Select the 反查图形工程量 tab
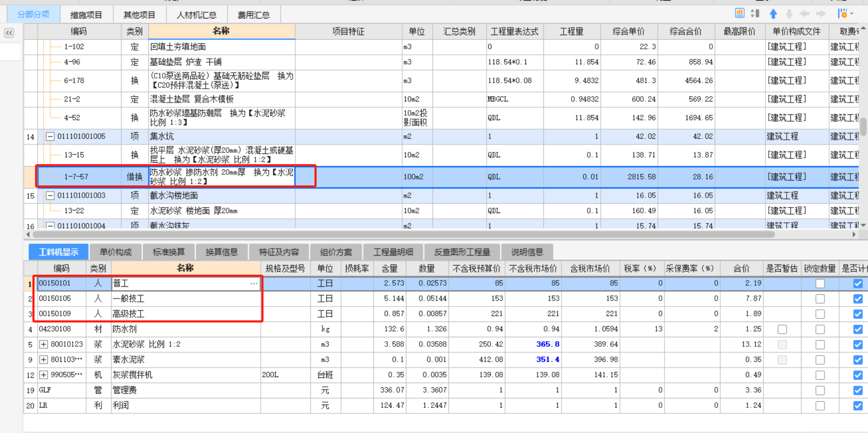 462,252
